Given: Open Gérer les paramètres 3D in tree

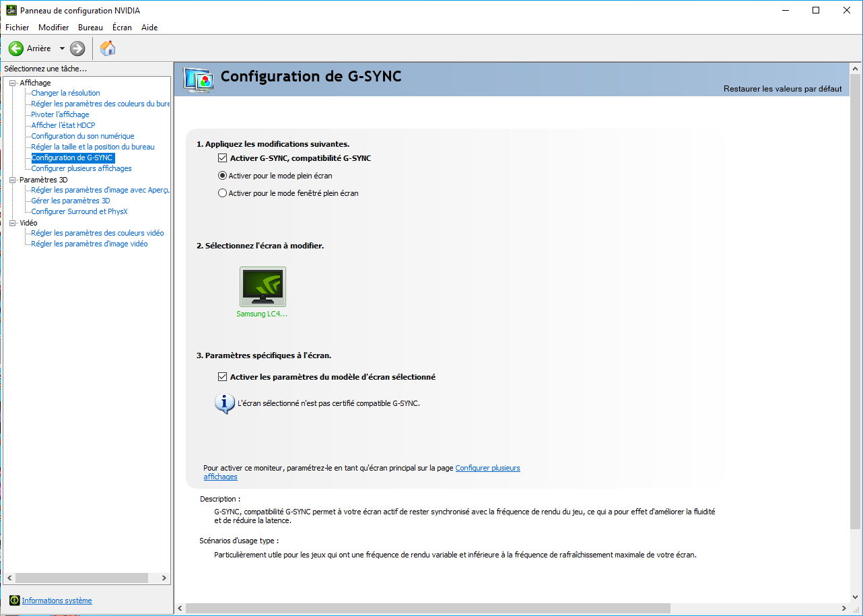Looking at the screenshot, I should 71,201.
